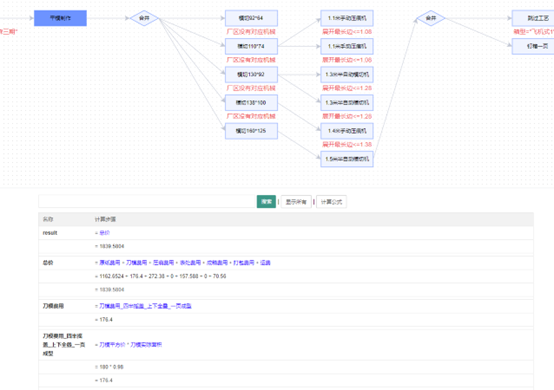
Task: Open the 刀模费用 link in 总价 formula
Action: click(x=137, y=263)
